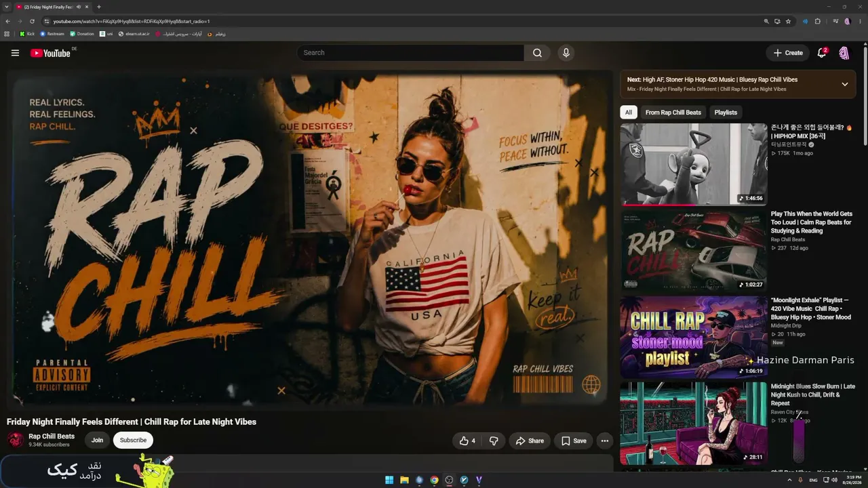
Task: Open the bookmarks apps grid icon
Action: click(x=7, y=34)
